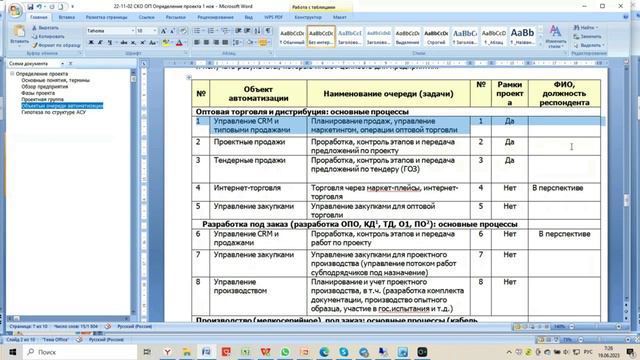
Task: Increase font size with grow font icon
Action: tap(164, 31)
